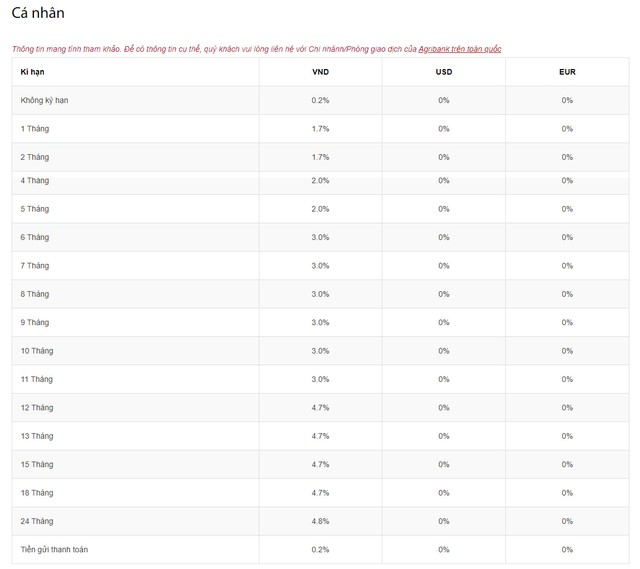Select the USD column header
Viewport: 640px width, 569px height.
pyautogui.click(x=444, y=72)
